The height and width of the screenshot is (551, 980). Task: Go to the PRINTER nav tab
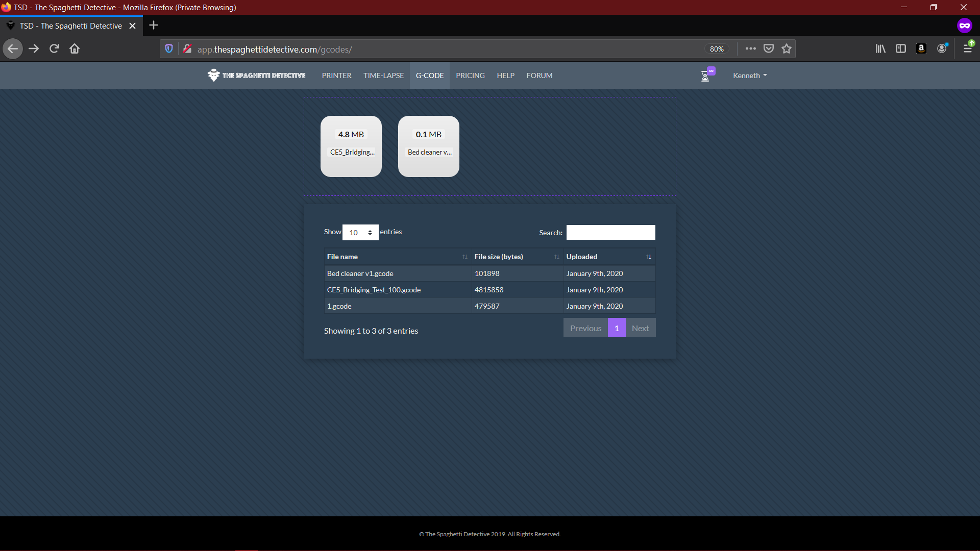(x=336, y=76)
